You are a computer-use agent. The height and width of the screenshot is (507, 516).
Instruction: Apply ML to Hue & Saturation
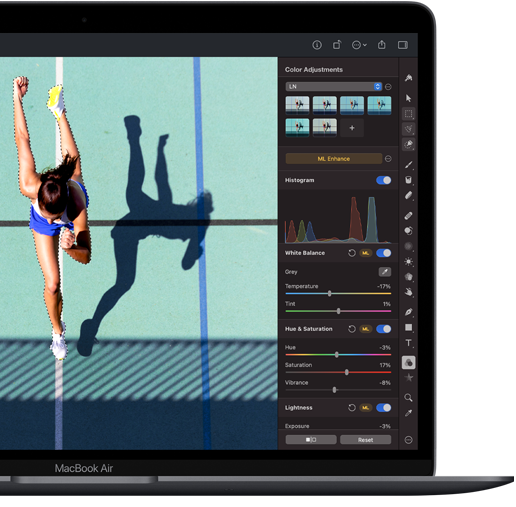click(366, 329)
